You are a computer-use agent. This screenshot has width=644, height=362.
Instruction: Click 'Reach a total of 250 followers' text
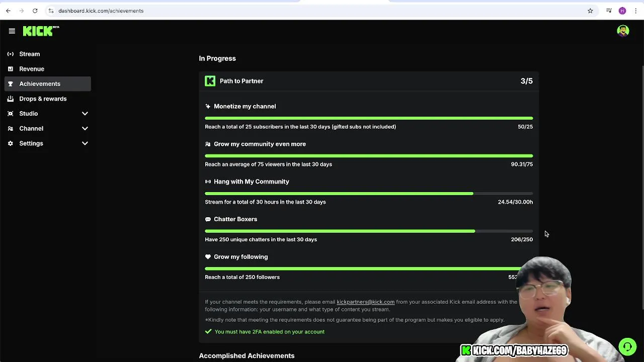(242, 277)
